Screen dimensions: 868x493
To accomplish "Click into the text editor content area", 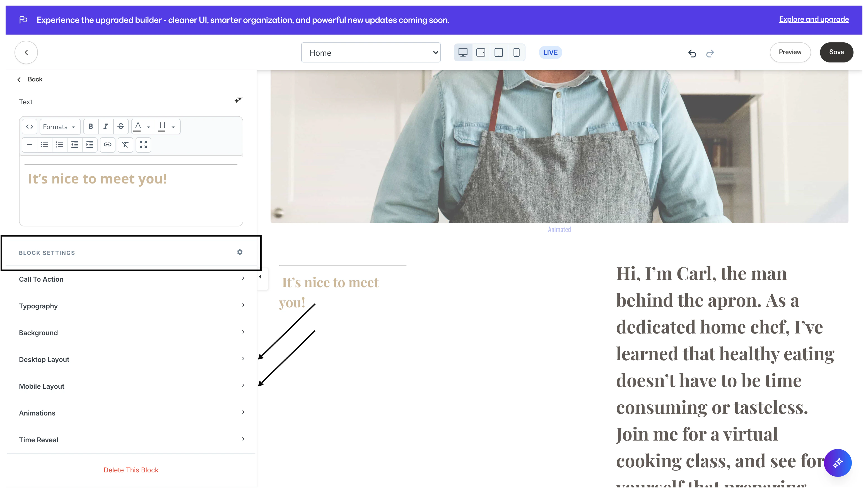I will click(x=131, y=191).
